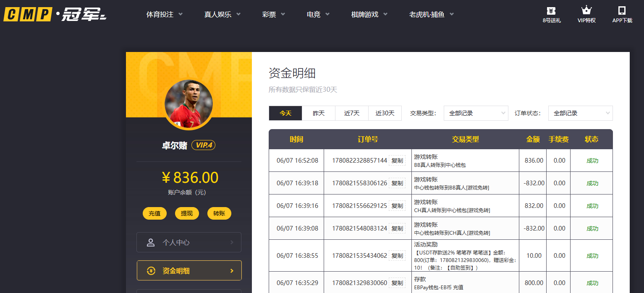Expand the 体育投注 menu
644x293 pixels.
click(x=165, y=14)
